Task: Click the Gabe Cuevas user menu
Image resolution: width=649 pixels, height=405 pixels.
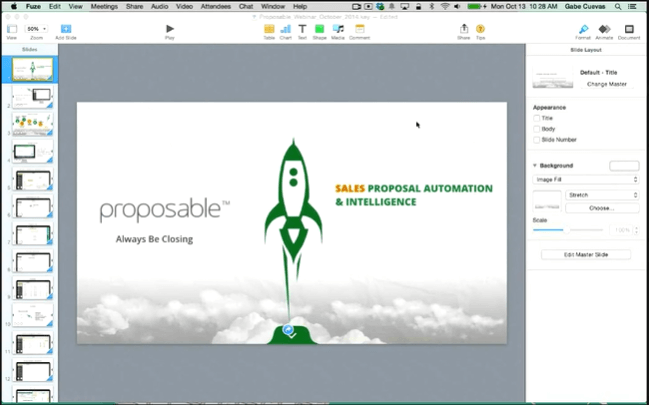Action: coord(585,7)
